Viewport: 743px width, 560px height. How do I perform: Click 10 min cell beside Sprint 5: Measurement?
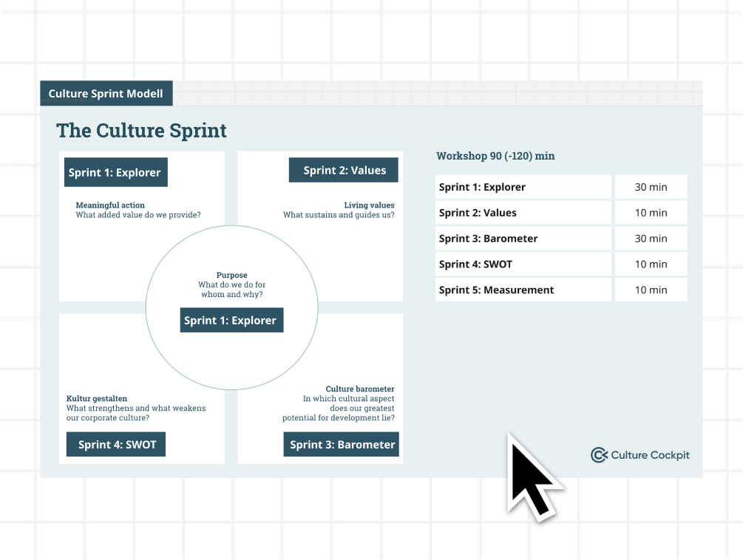pos(651,290)
